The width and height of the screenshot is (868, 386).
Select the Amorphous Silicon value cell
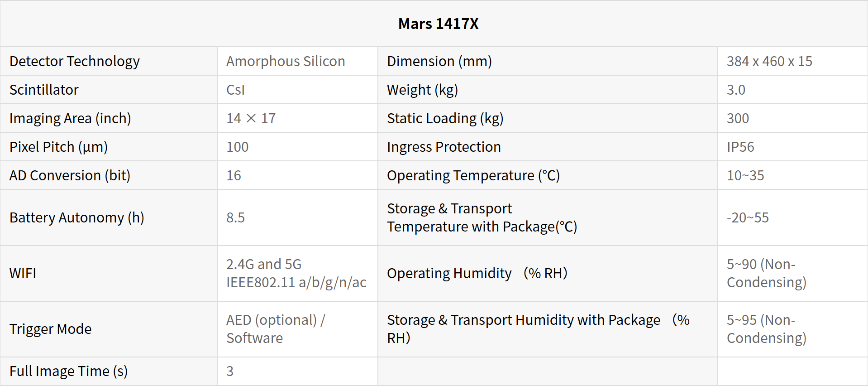[286, 61]
